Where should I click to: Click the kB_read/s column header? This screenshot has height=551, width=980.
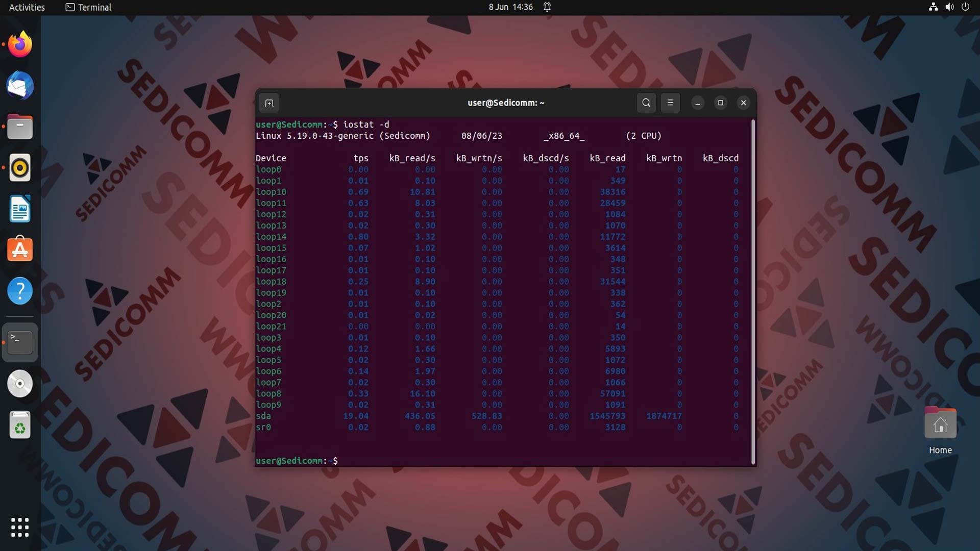(412, 158)
